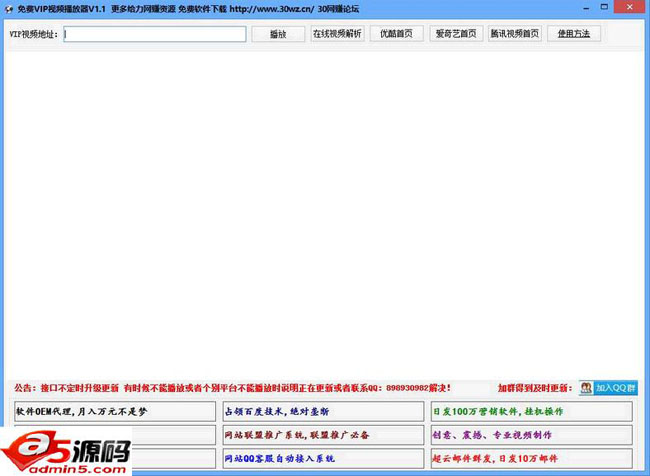Open 在线视频解析
The image size is (650, 476).
[x=337, y=34]
